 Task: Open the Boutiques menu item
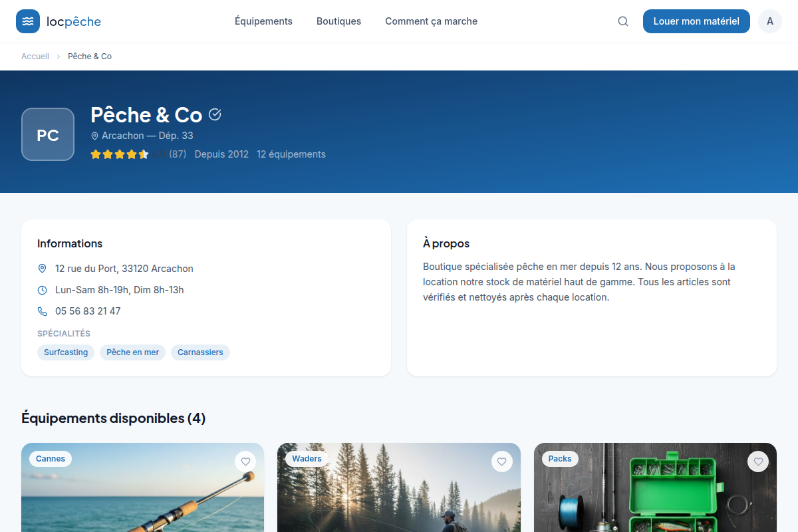coord(338,21)
